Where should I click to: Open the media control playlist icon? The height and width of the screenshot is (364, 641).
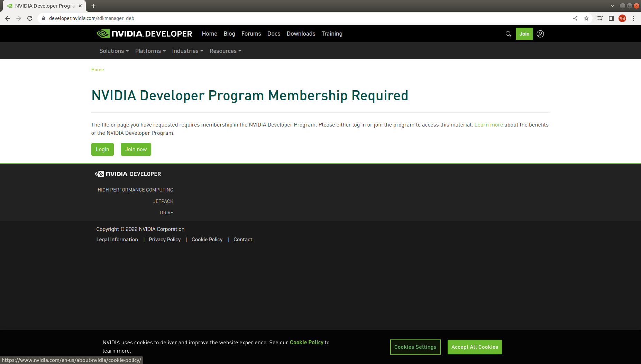(600, 18)
